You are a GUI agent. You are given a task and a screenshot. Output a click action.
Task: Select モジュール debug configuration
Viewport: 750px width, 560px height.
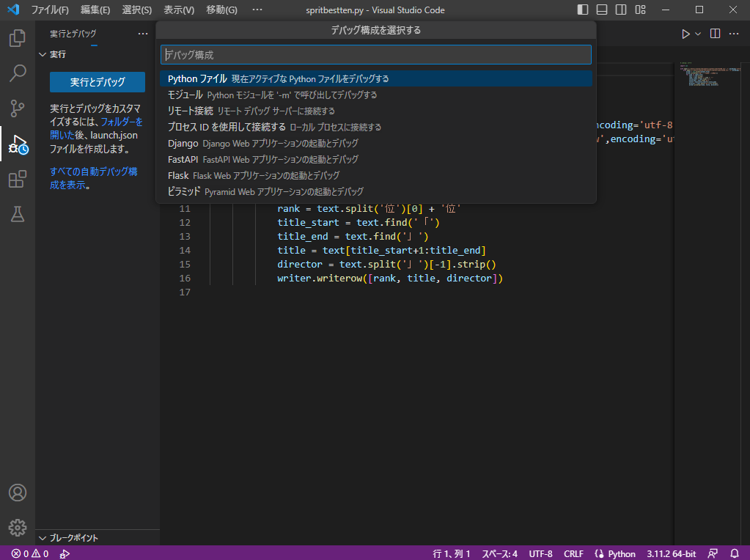click(376, 95)
